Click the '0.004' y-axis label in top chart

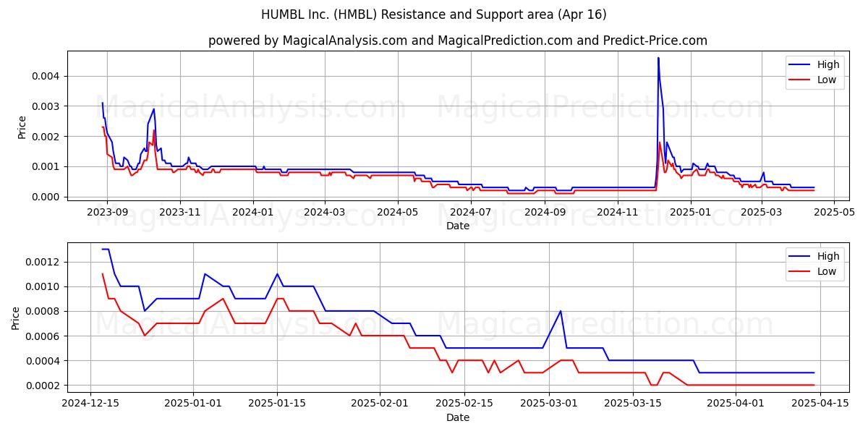[x=46, y=76]
